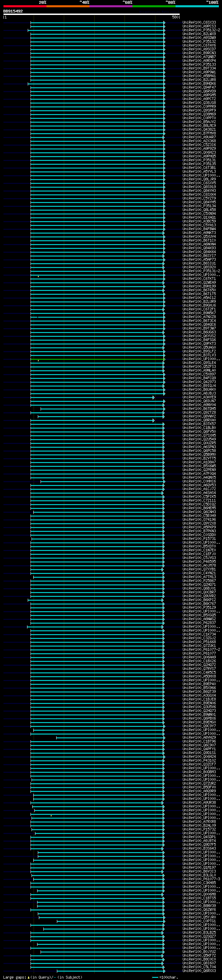Select the UniRef100_B8NV39 hit label

(x=199, y=906)
